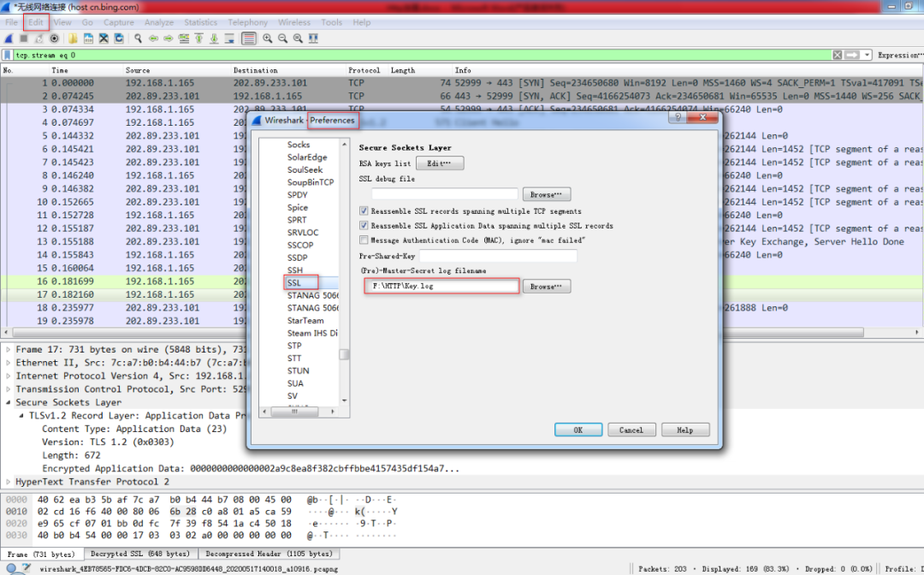Click the protocol list horizontal scrollbar thumb
The height and width of the screenshot is (575, 924).
tap(294, 412)
